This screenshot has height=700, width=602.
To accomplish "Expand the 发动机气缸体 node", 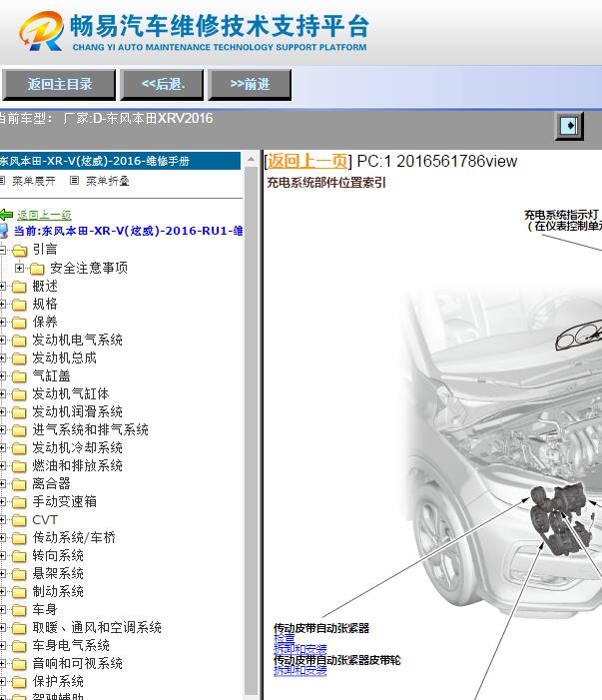I will (x=2, y=394).
